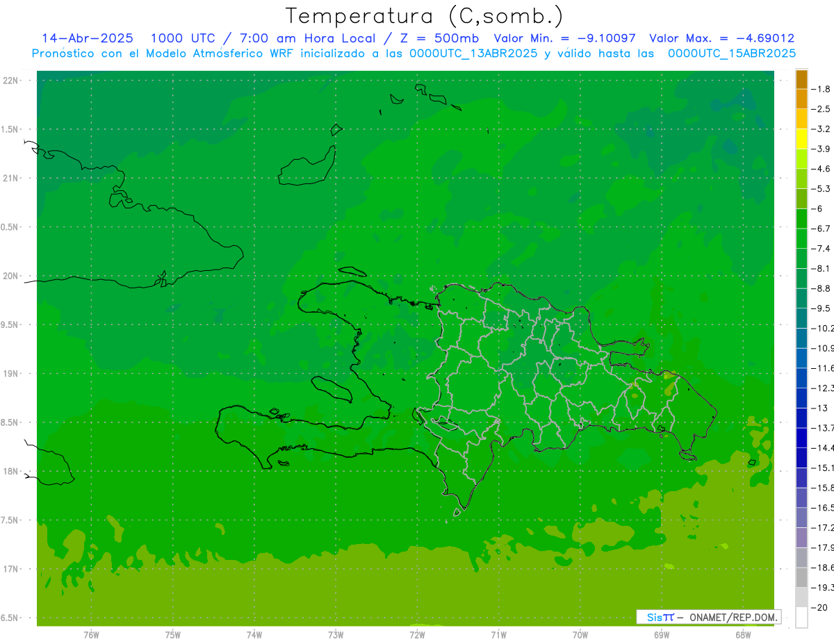Click the "-9.5" legend value
The height and width of the screenshot is (644, 834).
click(x=821, y=308)
